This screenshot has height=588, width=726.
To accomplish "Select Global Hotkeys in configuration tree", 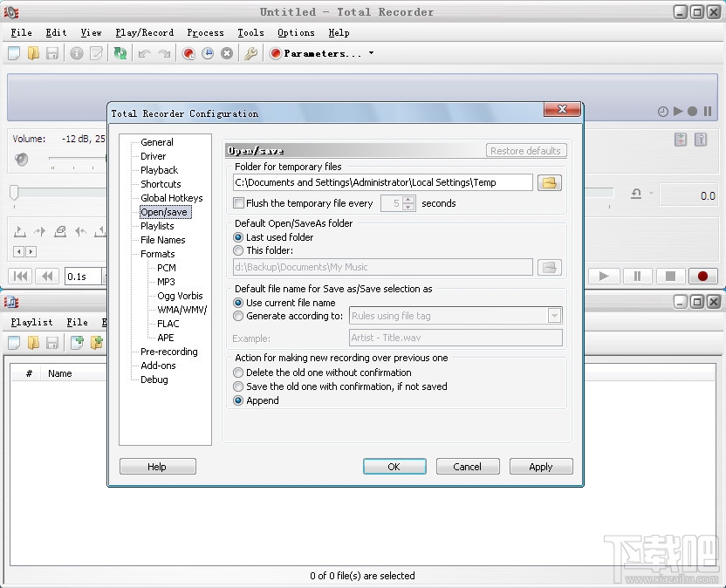I will [x=172, y=198].
